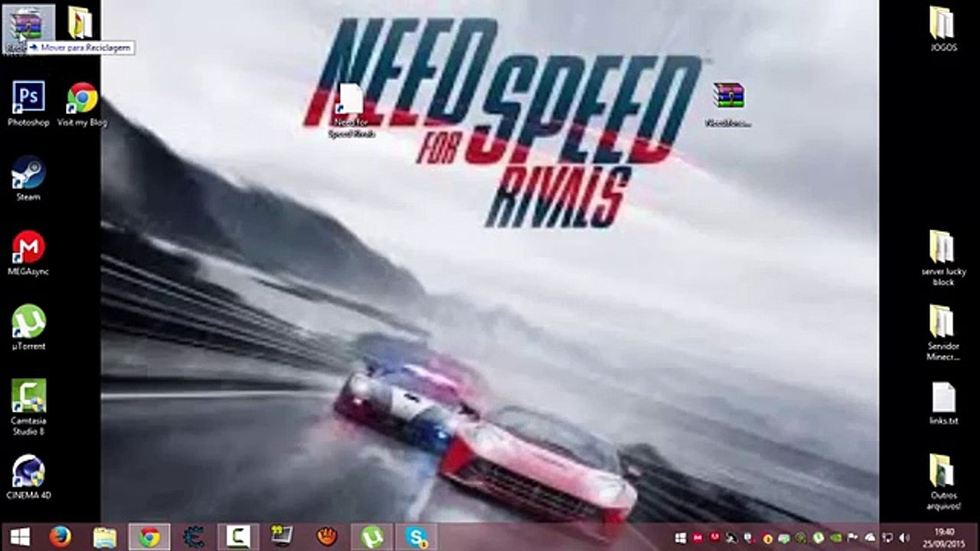Open the network status tray icon

coord(887,538)
